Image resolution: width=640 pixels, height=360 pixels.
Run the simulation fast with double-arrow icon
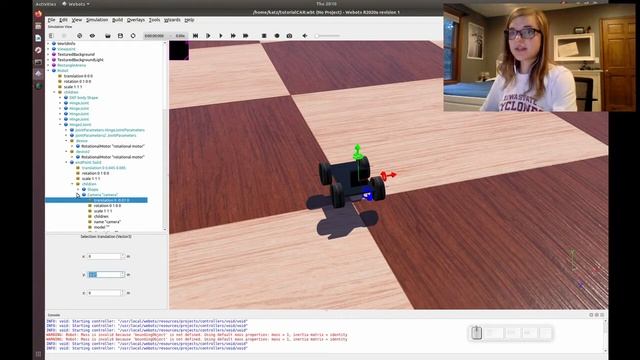click(x=233, y=36)
